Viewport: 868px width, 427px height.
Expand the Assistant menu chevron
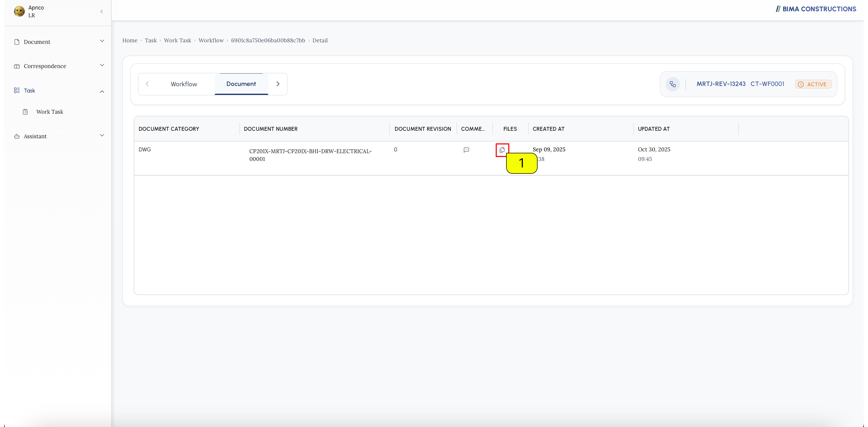click(102, 136)
